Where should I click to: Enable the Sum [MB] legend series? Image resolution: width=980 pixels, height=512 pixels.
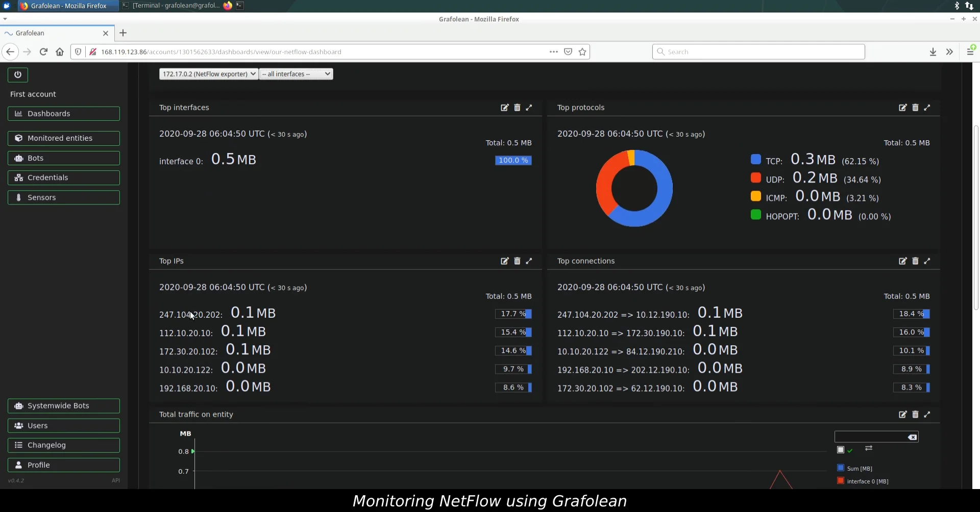841,468
